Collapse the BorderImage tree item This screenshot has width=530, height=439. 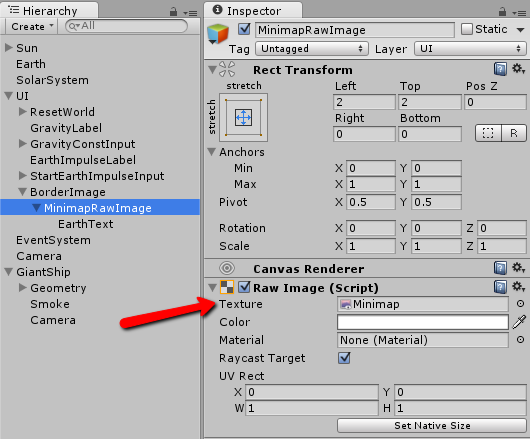[22, 192]
